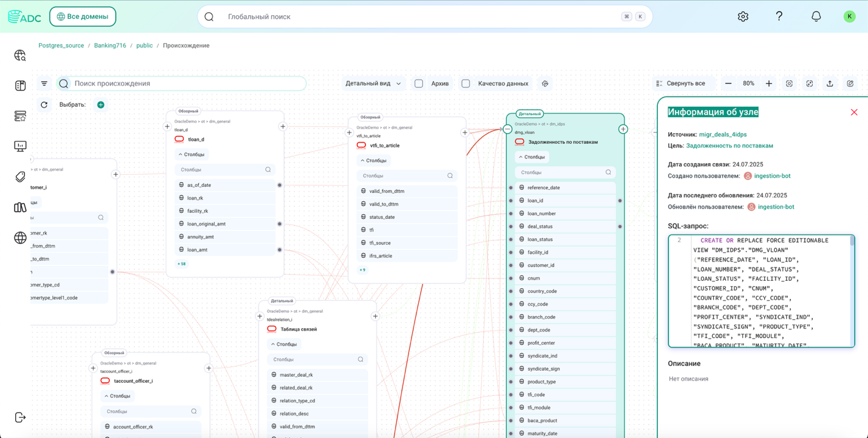Expand right side plus of tloan_d node
The height and width of the screenshot is (438, 868).
point(283,127)
